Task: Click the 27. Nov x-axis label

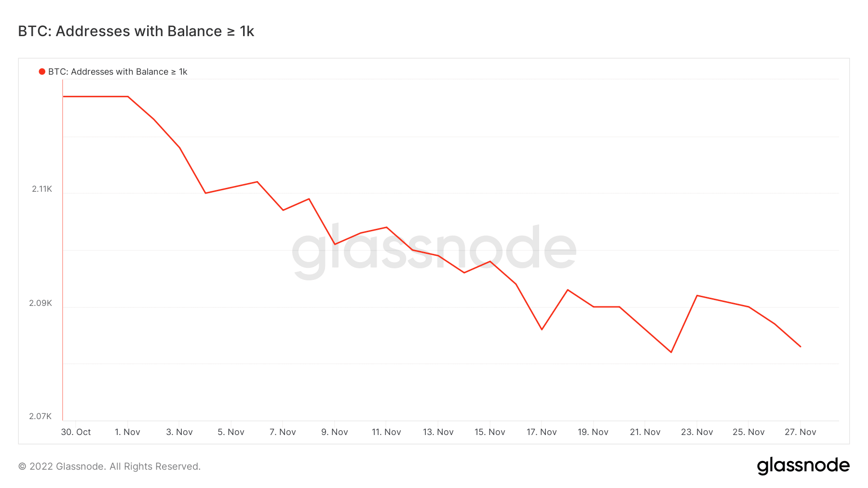Action: click(800, 432)
